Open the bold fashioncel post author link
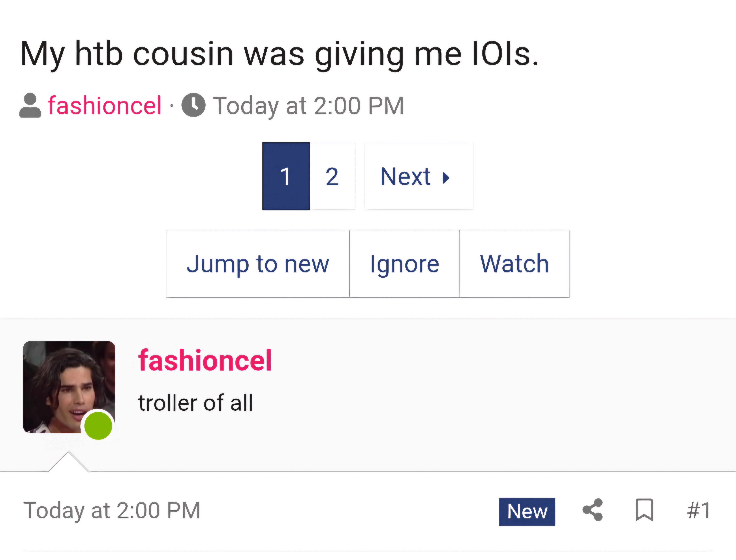The height and width of the screenshot is (560, 736). pos(205,360)
